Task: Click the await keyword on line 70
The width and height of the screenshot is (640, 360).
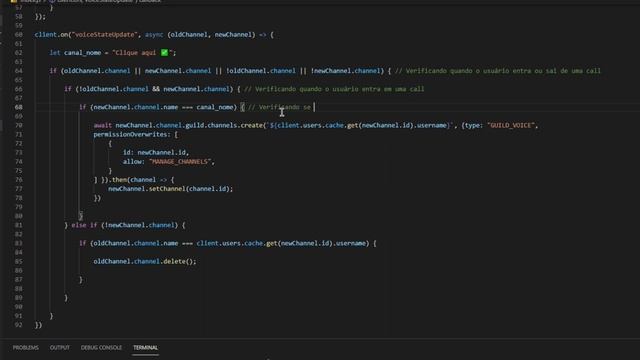Action: tap(102, 125)
